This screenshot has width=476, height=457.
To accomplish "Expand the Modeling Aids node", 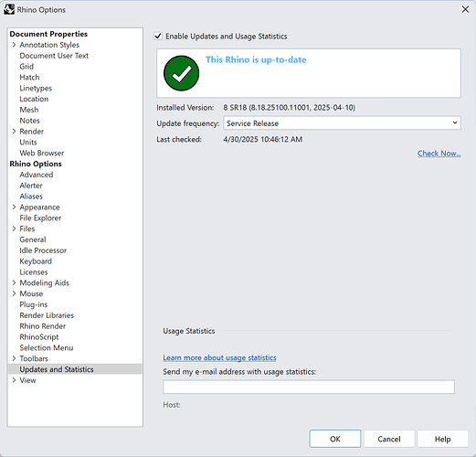I will pyautogui.click(x=14, y=282).
